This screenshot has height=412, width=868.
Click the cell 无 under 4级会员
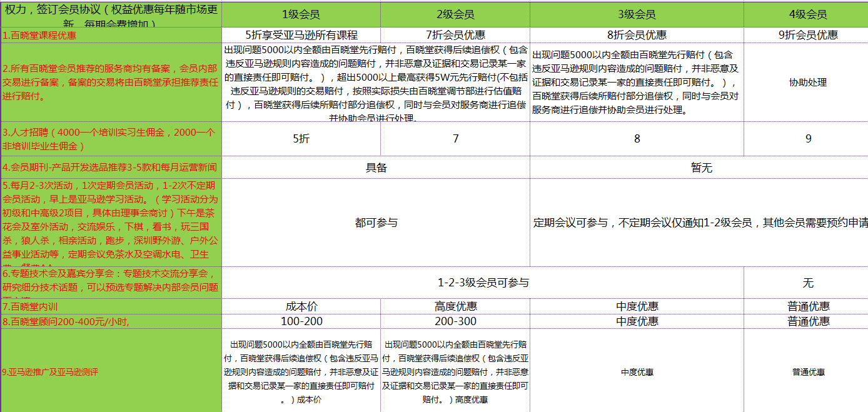point(806,283)
